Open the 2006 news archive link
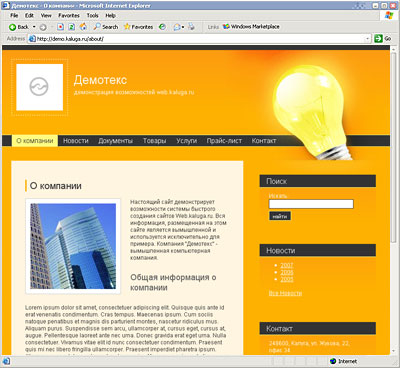This screenshot has height=368, width=400. (287, 272)
